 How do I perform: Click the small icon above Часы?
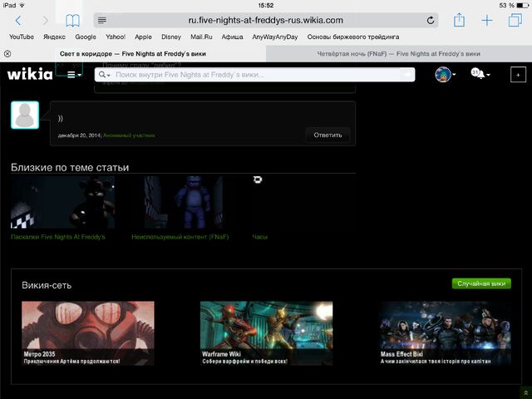pyautogui.click(x=258, y=180)
